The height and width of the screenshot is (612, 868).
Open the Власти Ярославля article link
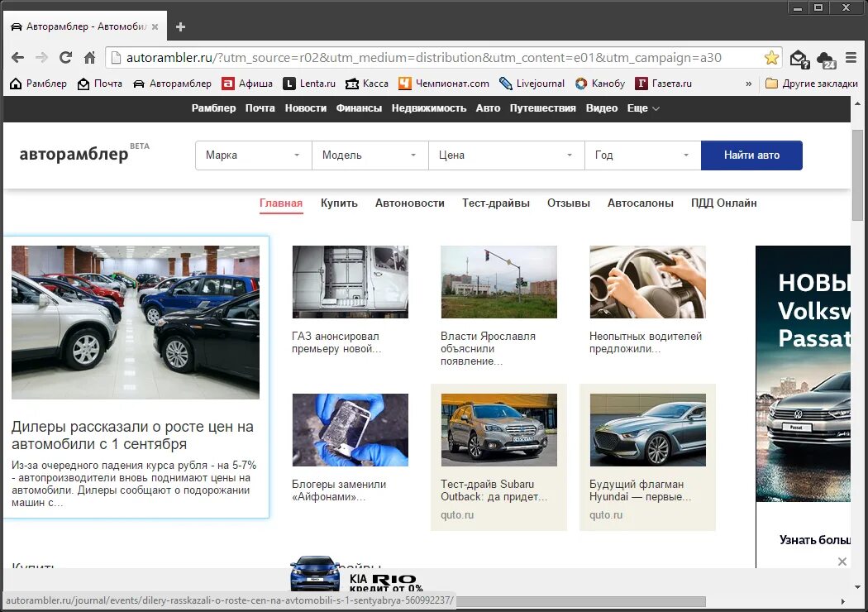coord(488,348)
